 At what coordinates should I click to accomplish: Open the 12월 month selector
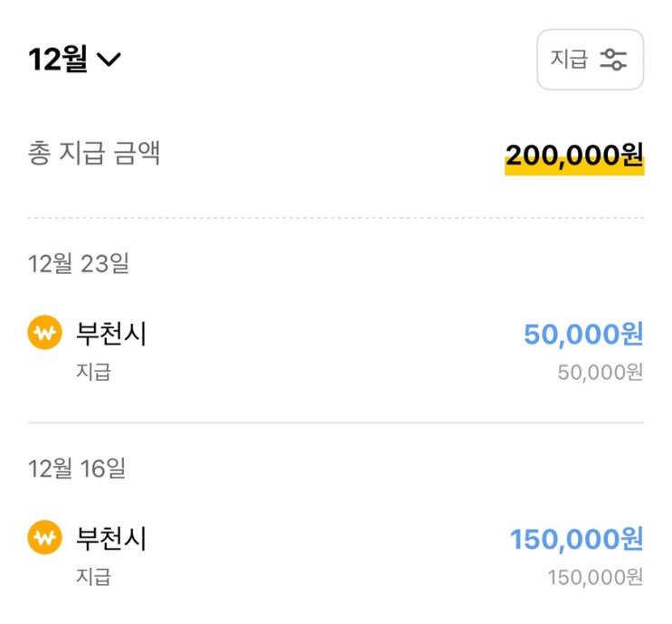coord(74,60)
